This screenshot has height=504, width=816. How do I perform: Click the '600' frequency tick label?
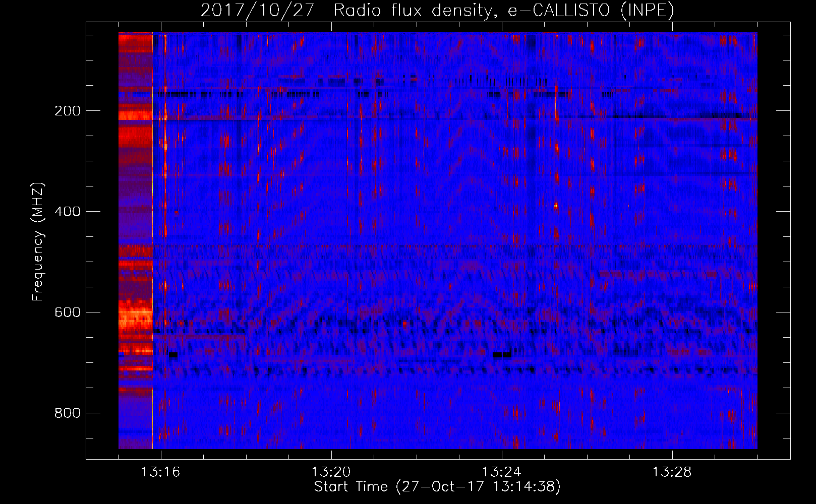tap(68, 312)
